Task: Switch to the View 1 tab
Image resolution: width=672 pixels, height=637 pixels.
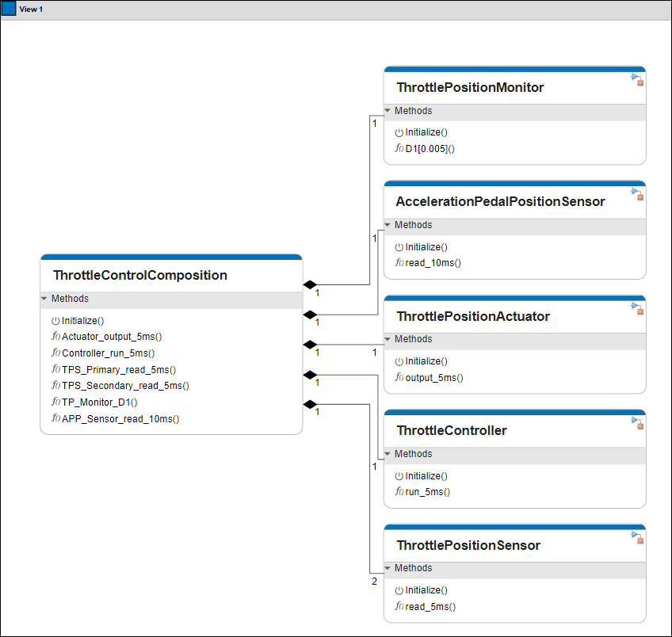Action: click(x=31, y=9)
